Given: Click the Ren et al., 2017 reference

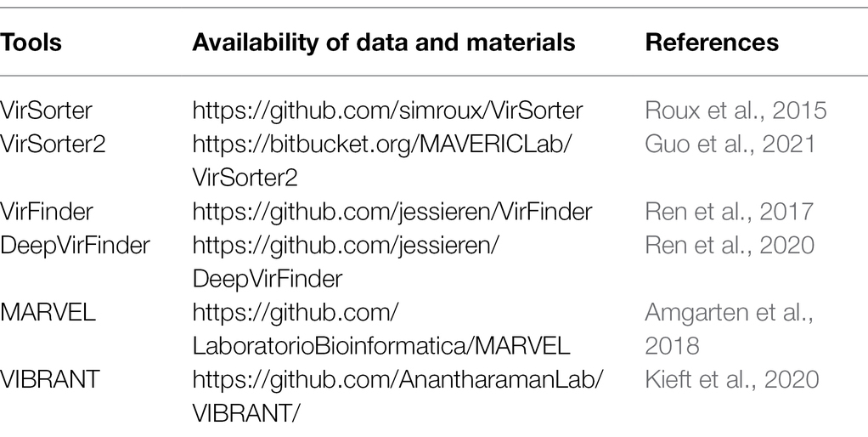Looking at the screenshot, I should (729, 212).
